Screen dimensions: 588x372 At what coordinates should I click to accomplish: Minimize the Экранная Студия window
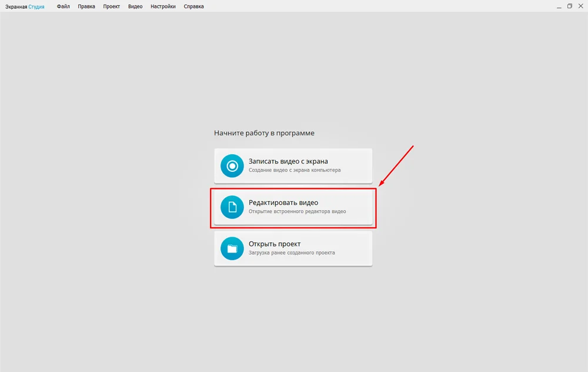(x=559, y=6)
